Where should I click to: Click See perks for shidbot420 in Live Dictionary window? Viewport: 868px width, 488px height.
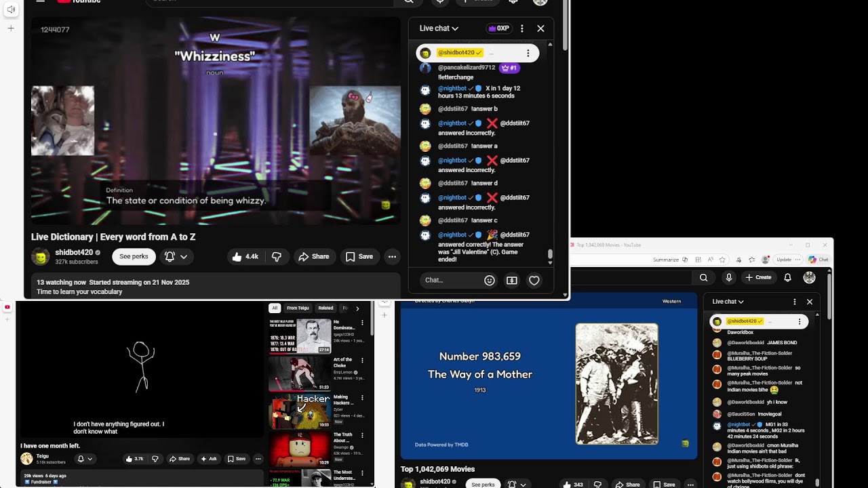pos(134,257)
